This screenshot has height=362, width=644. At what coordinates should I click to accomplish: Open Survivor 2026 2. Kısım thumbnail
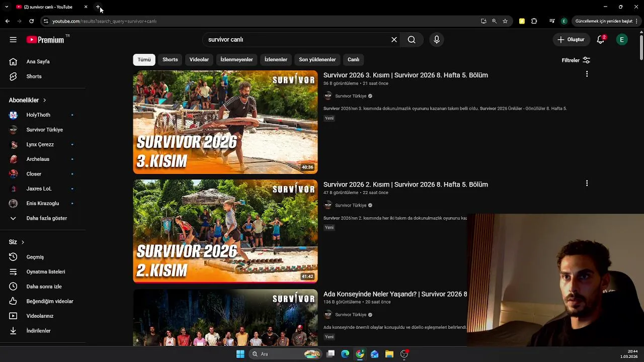click(x=225, y=231)
